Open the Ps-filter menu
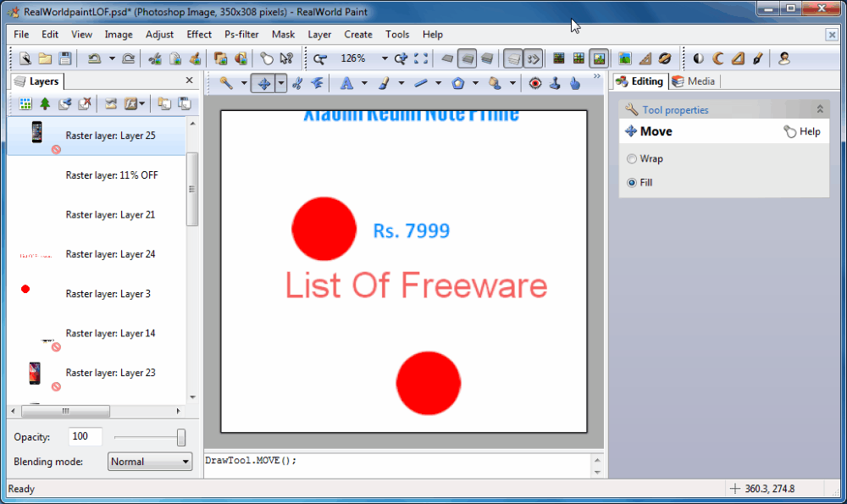Screen dimensions: 847x504 point(241,34)
